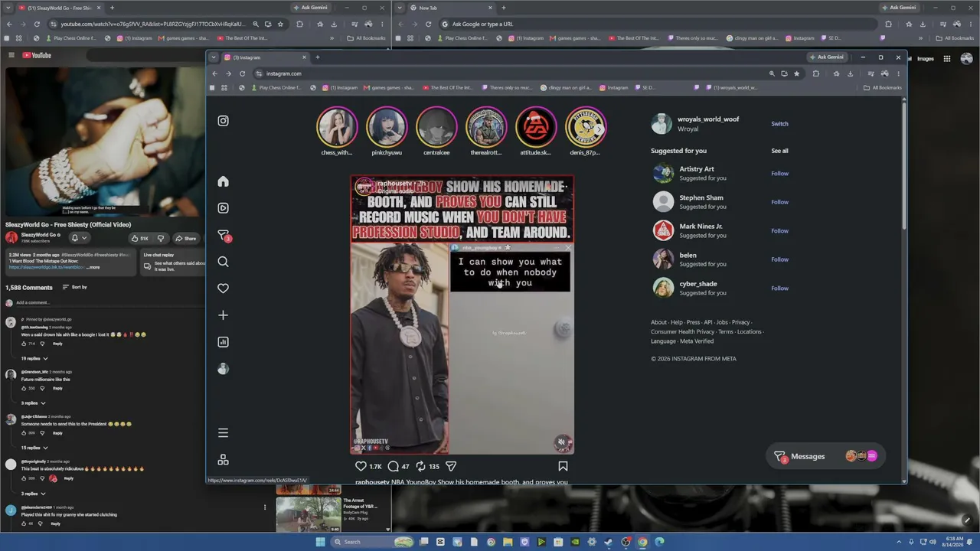
Task: Open Instagram direct messages sidebar icon
Action: click(224, 235)
